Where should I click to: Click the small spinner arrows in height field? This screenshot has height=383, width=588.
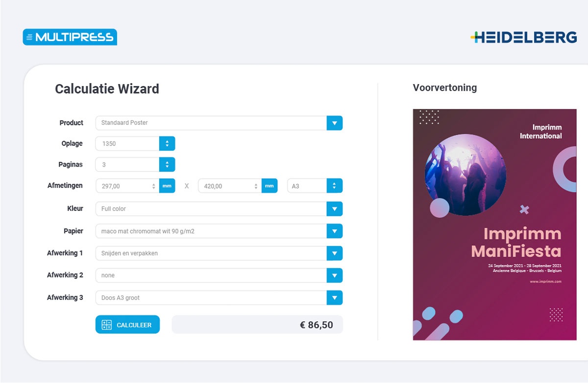click(256, 186)
